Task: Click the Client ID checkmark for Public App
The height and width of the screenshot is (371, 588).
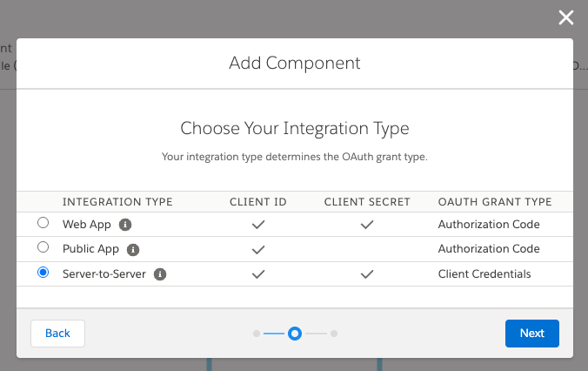Action: tap(257, 250)
